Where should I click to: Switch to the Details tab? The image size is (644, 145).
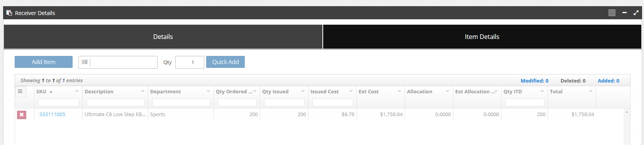(163, 37)
